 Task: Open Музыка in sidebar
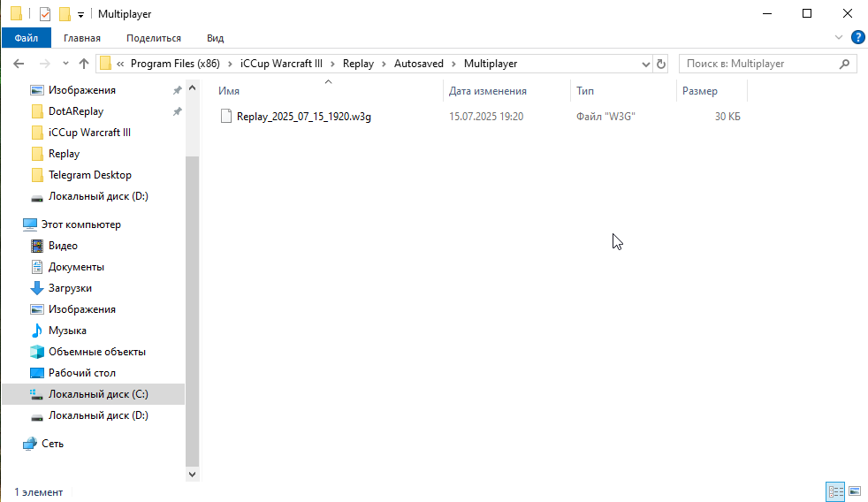coord(67,331)
